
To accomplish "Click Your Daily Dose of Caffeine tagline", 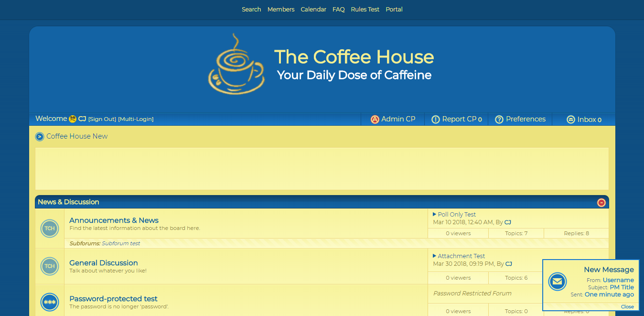I will (x=354, y=75).
